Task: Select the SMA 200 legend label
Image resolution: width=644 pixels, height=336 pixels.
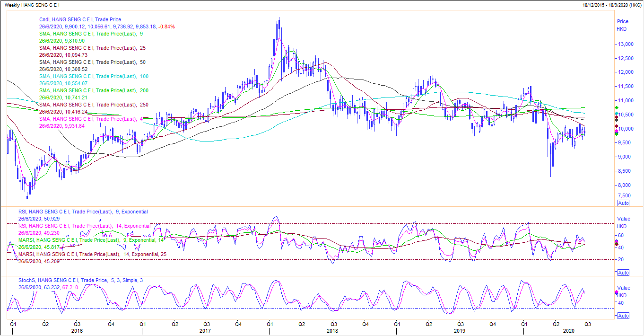Action: (94, 90)
